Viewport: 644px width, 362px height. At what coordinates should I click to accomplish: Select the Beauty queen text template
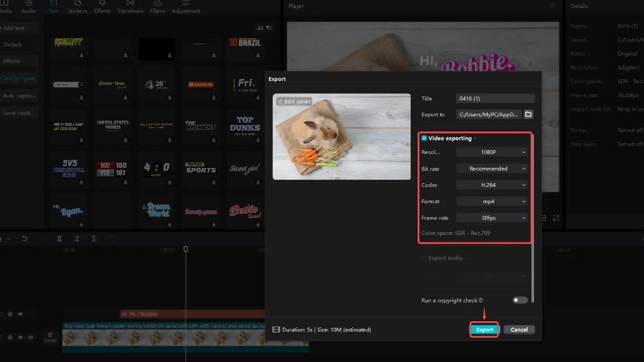tap(201, 211)
